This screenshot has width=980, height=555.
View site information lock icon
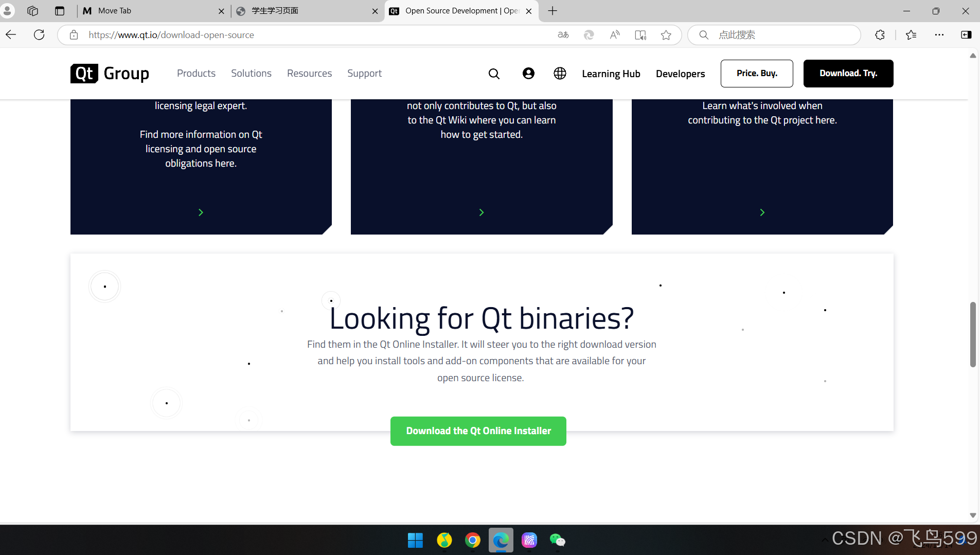74,35
